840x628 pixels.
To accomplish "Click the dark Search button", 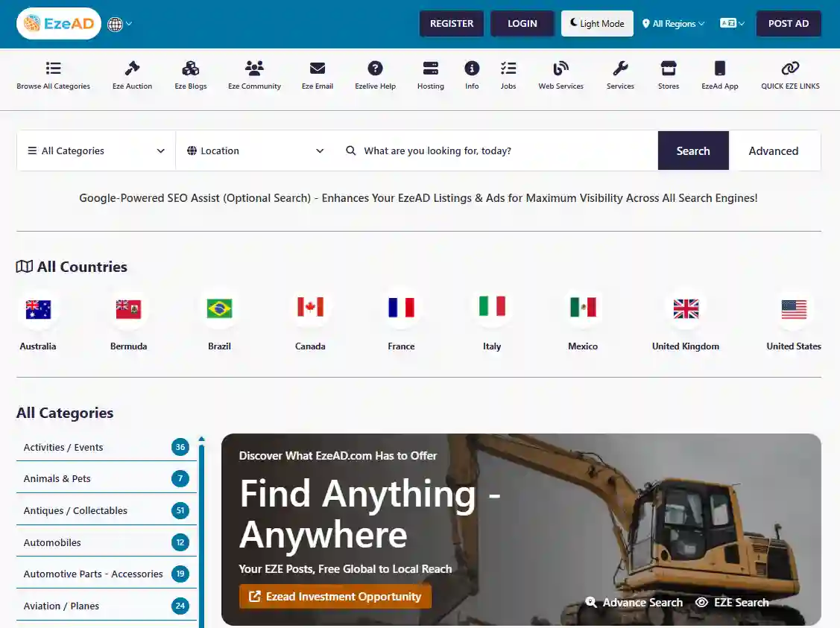I will (x=693, y=151).
